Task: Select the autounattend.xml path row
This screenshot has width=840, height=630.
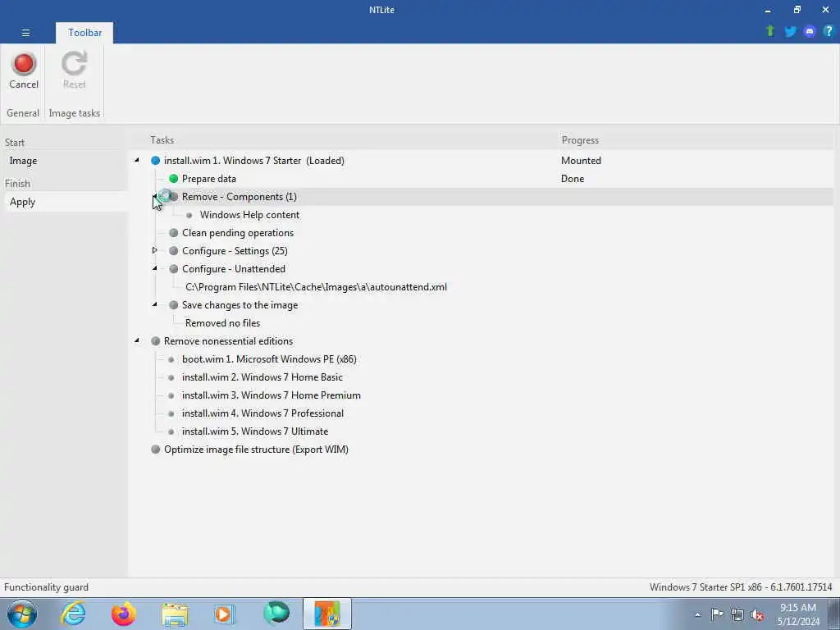Action: tap(316, 286)
